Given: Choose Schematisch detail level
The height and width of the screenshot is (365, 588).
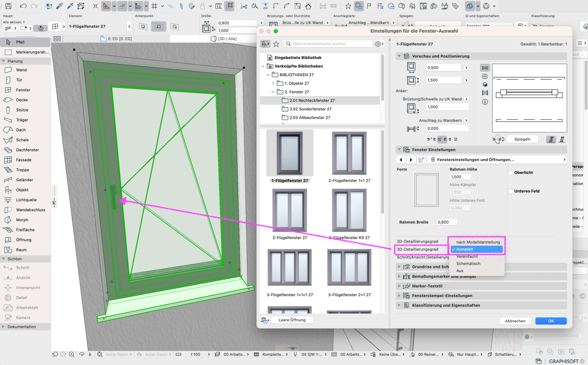Looking at the screenshot, I should coord(477,264).
